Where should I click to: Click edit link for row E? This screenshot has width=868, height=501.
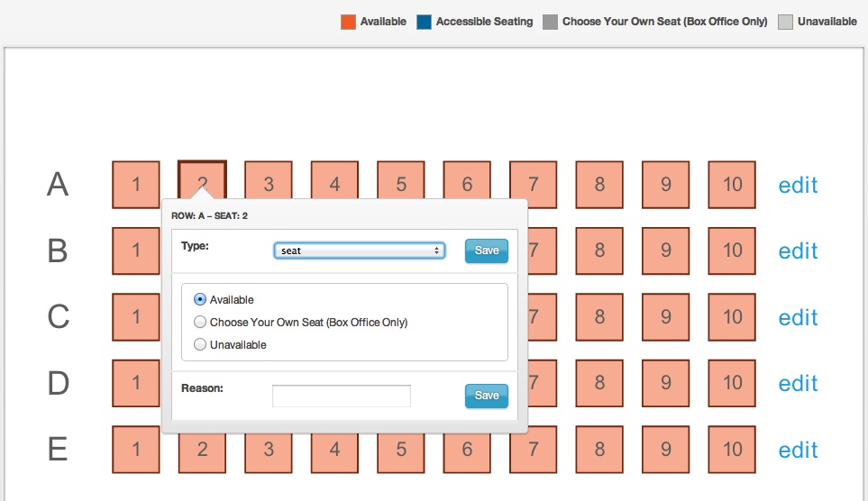[798, 450]
